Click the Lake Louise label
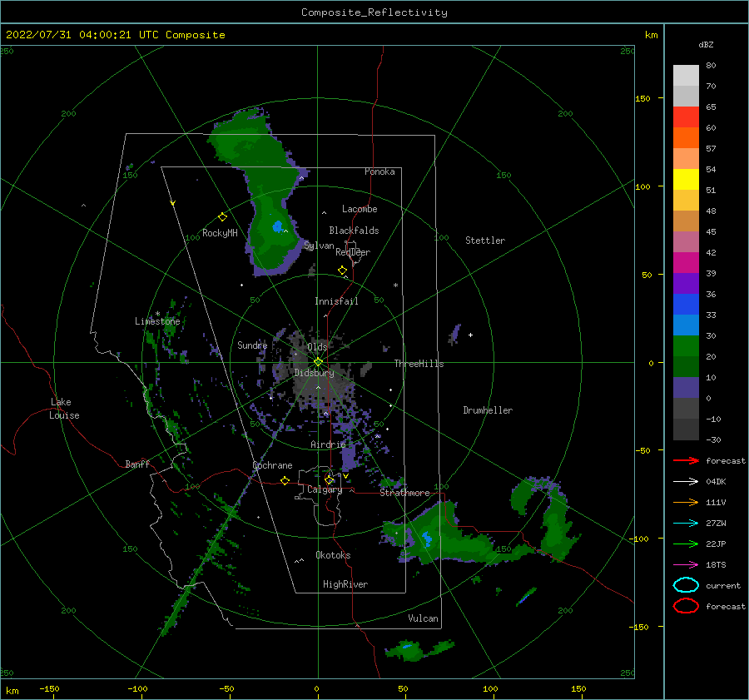Screen dimensions: 749x700 pos(64,409)
